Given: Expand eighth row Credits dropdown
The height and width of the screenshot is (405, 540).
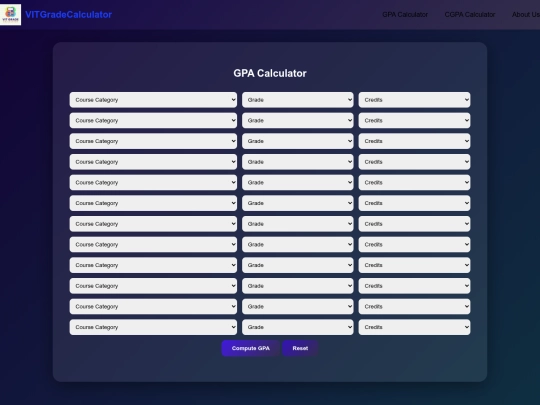Looking at the screenshot, I should 414,245.
